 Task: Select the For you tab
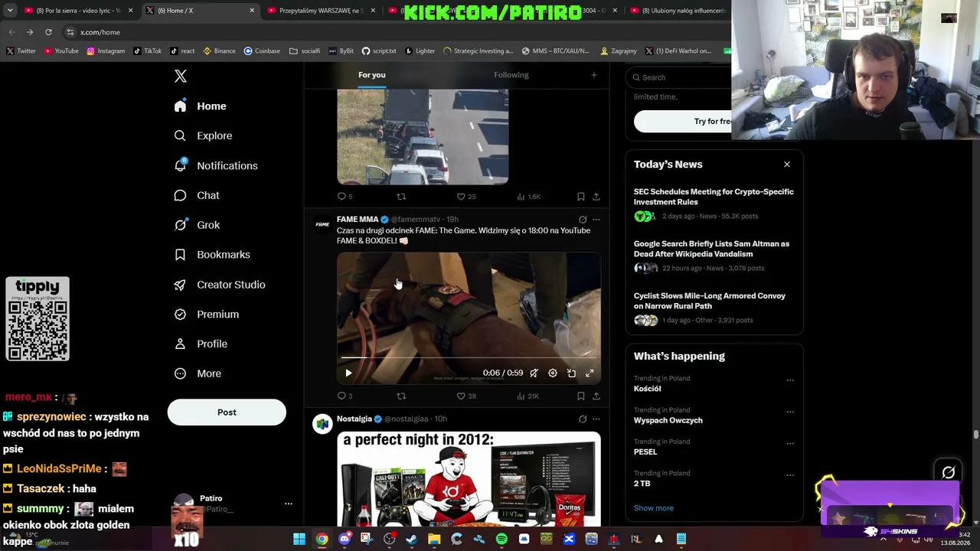[x=372, y=75]
